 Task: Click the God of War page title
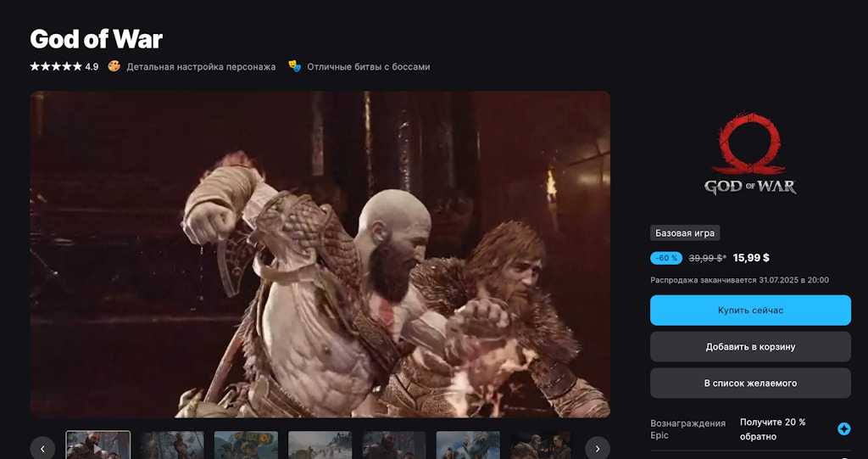coord(97,39)
